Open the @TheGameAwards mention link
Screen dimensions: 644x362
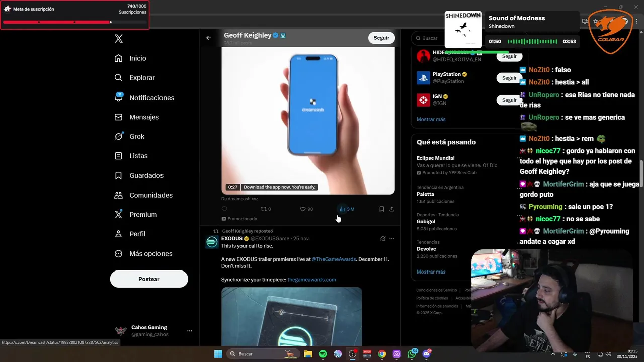(334, 259)
